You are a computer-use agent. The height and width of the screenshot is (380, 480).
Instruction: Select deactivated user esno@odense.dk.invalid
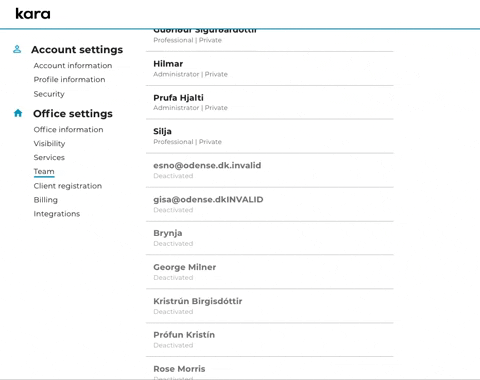click(269, 170)
